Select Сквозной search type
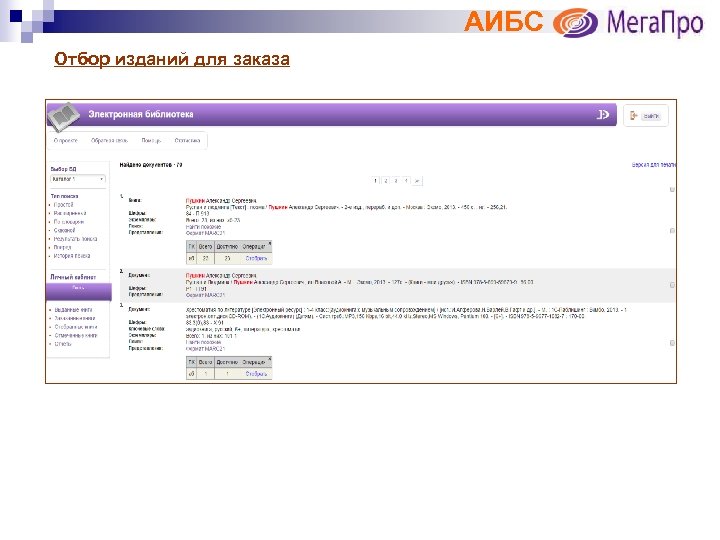This screenshot has width=720, height=540. tap(64, 230)
